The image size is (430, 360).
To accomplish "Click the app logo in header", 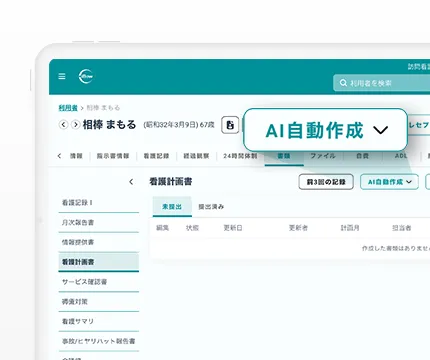I will tap(86, 76).
